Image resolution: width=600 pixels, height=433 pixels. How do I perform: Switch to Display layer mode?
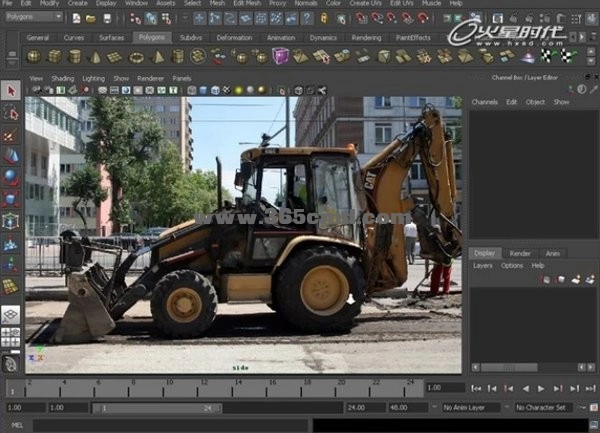point(485,254)
